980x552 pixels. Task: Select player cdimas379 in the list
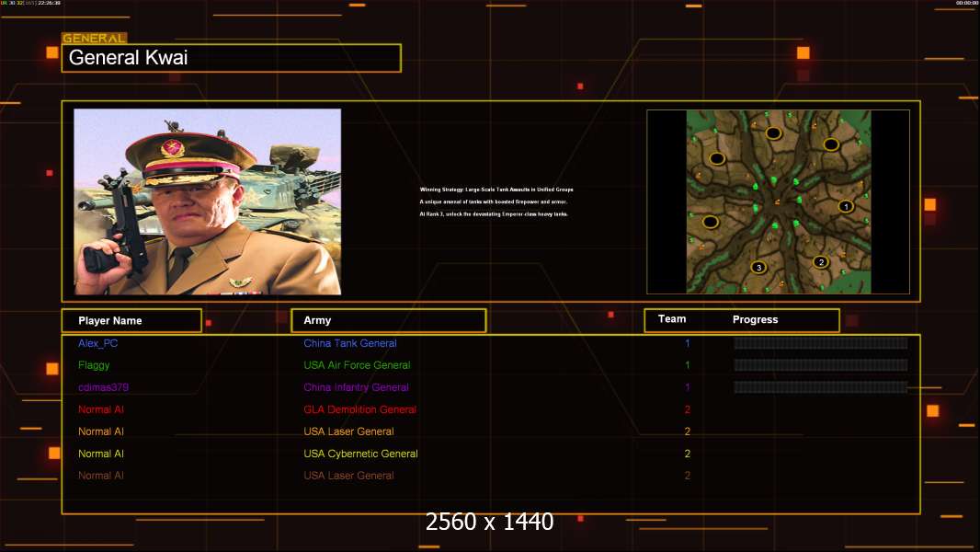tap(102, 387)
